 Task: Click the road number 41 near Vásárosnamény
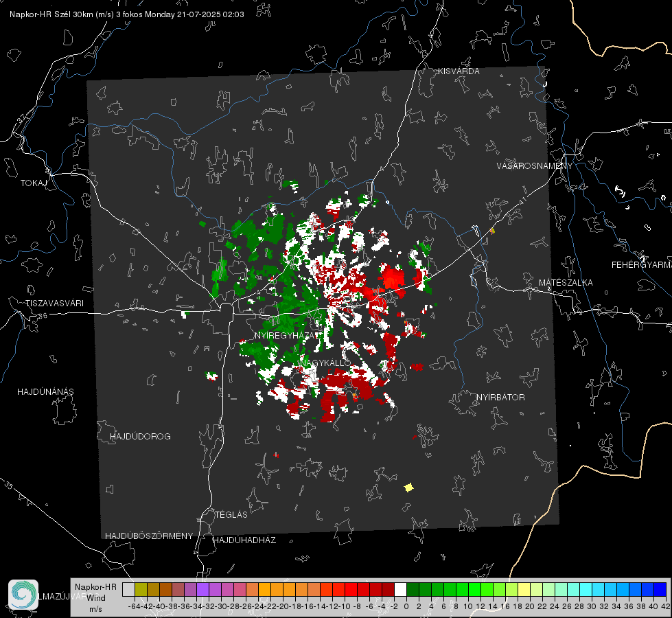[x=522, y=201]
